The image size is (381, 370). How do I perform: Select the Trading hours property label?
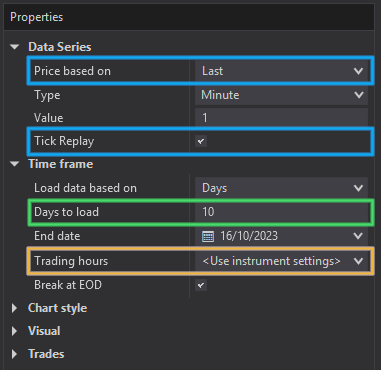[x=71, y=261]
